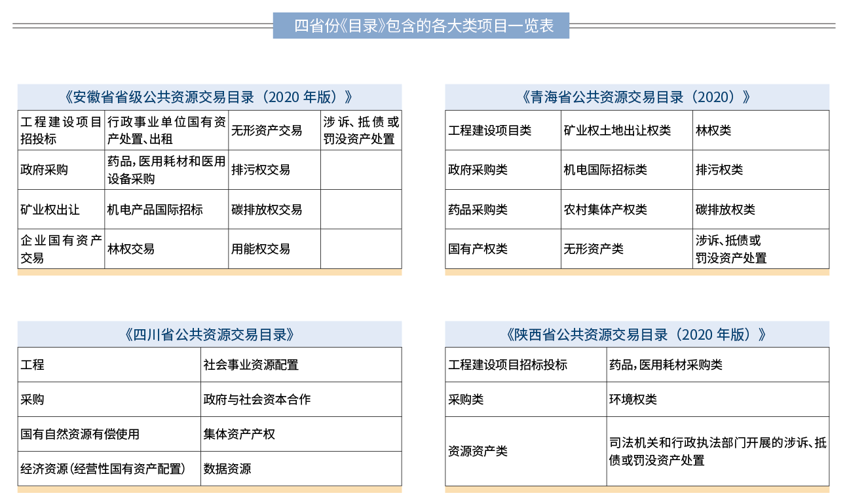Click the Shaanxi cell 采购类

526,399
